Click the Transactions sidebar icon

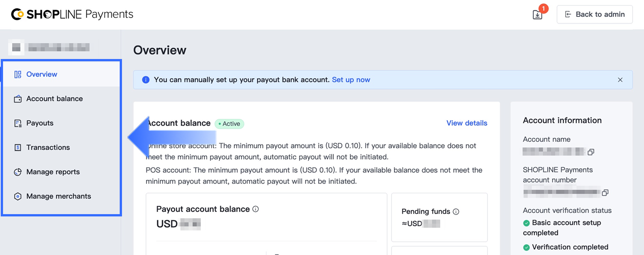coord(18,148)
